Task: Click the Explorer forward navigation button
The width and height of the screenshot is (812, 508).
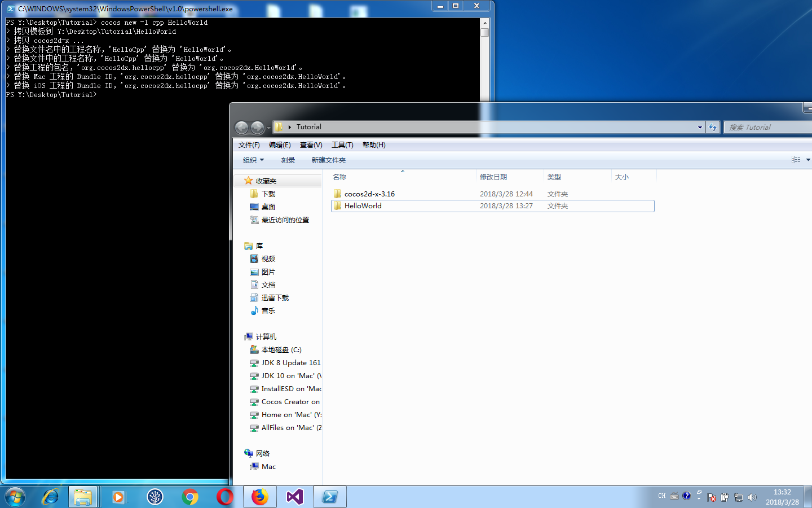Action: [257, 128]
